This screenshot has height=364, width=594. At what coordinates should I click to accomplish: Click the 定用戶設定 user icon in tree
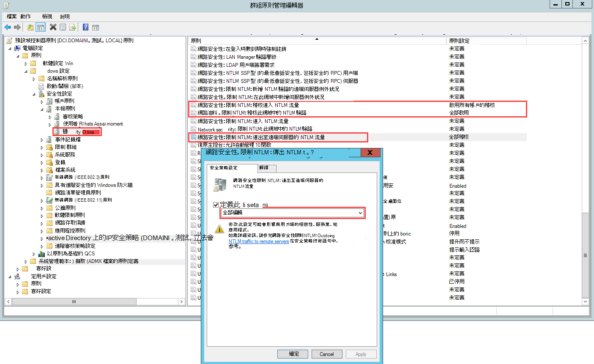coord(17,276)
